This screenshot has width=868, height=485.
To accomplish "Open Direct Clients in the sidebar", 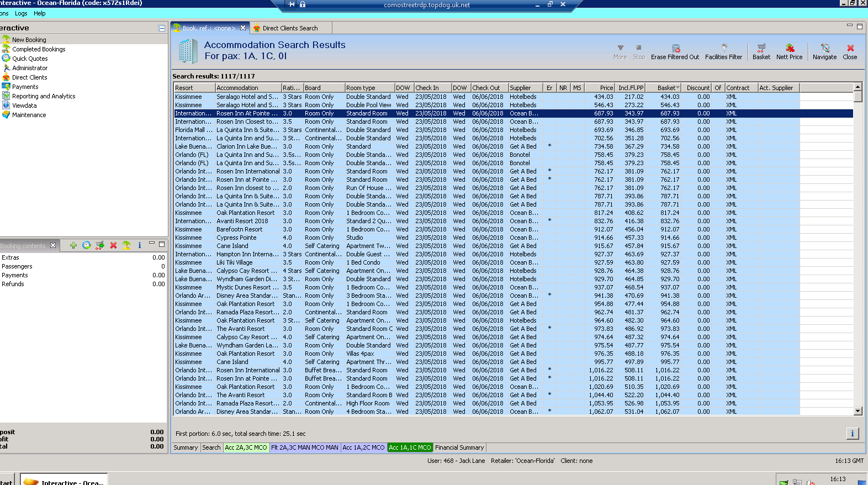I will click(x=30, y=77).
